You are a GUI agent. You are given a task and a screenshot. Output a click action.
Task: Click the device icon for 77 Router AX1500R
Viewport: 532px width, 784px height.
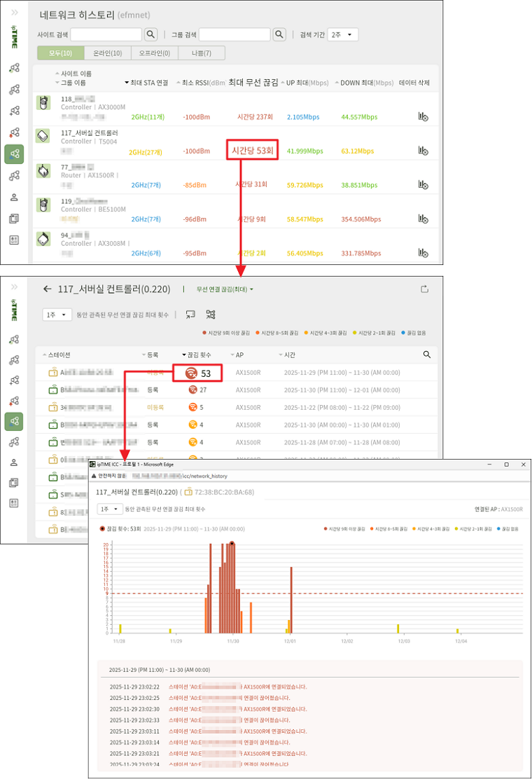click(x=43, y=171)
